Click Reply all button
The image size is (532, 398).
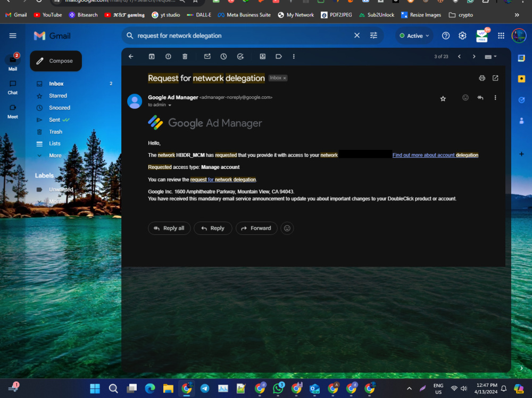pyautogui.click(x=169, y=228)
